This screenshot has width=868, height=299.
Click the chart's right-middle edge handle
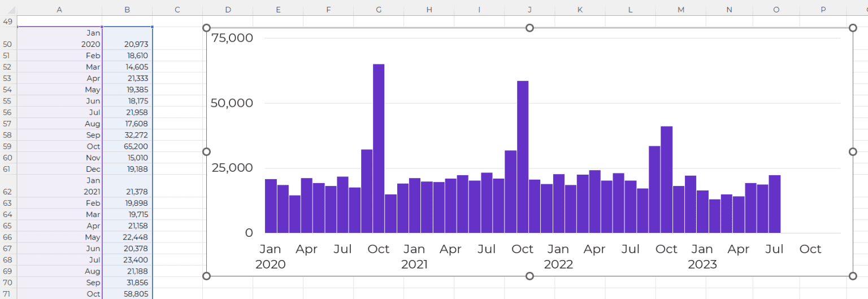tap(853, 151)
